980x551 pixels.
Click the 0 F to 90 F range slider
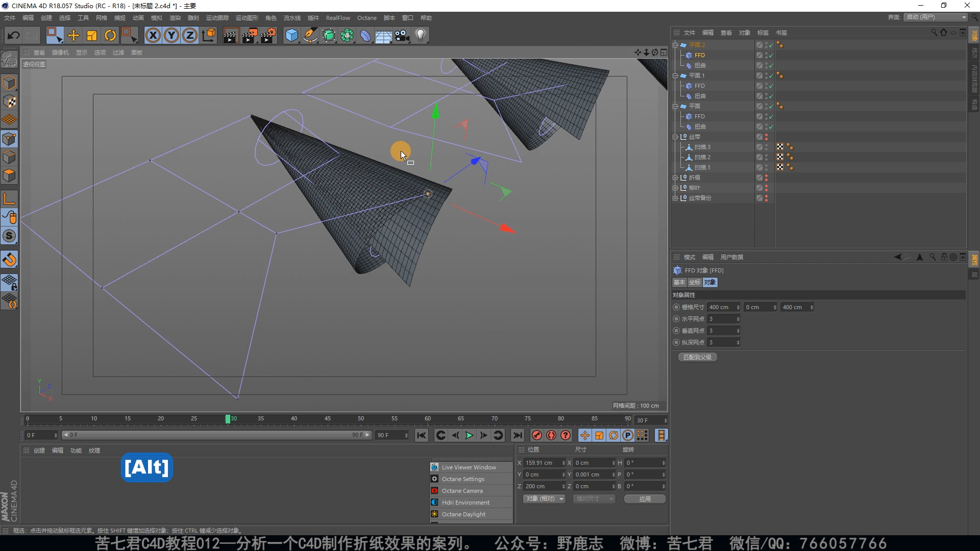tap(216, 435)
